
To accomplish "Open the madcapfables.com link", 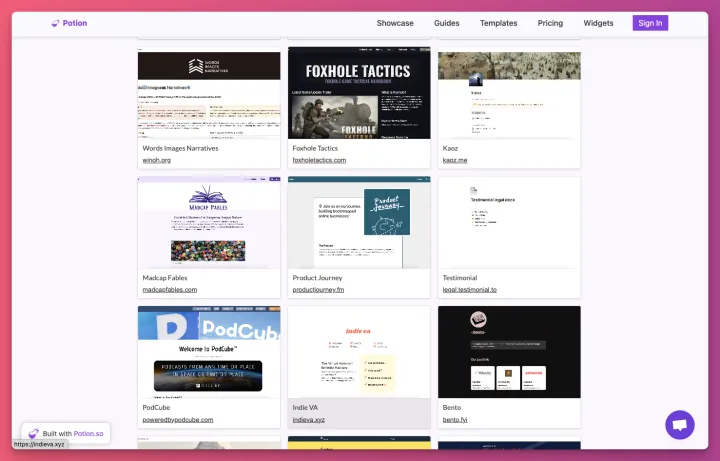I will pos(169,290).
